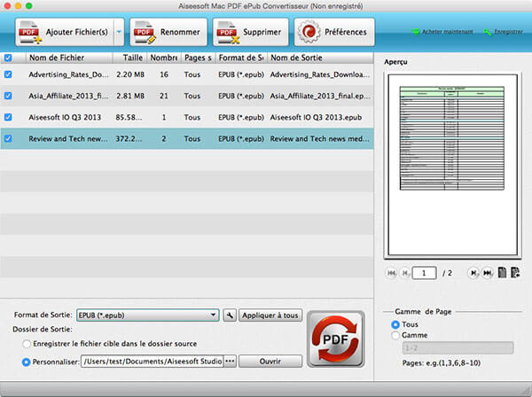The height and width of the screenshot is (397, 532).
Task: Jump to first preview page
Action: pos(392,273)
